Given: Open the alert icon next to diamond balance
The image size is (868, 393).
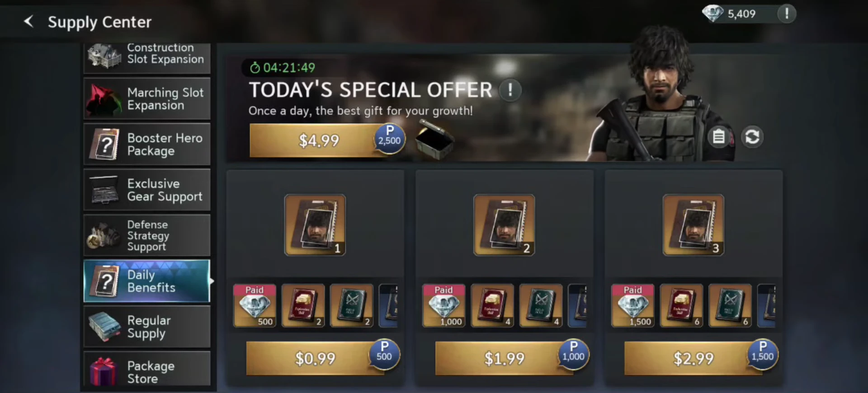Looking at the screenshot, I should (787, 14).
